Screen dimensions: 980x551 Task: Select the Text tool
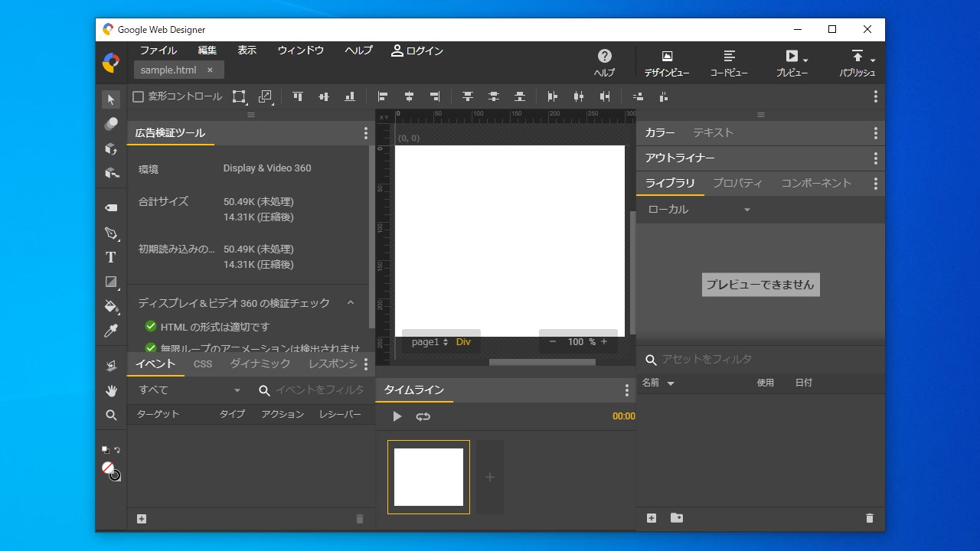[111, 257]
